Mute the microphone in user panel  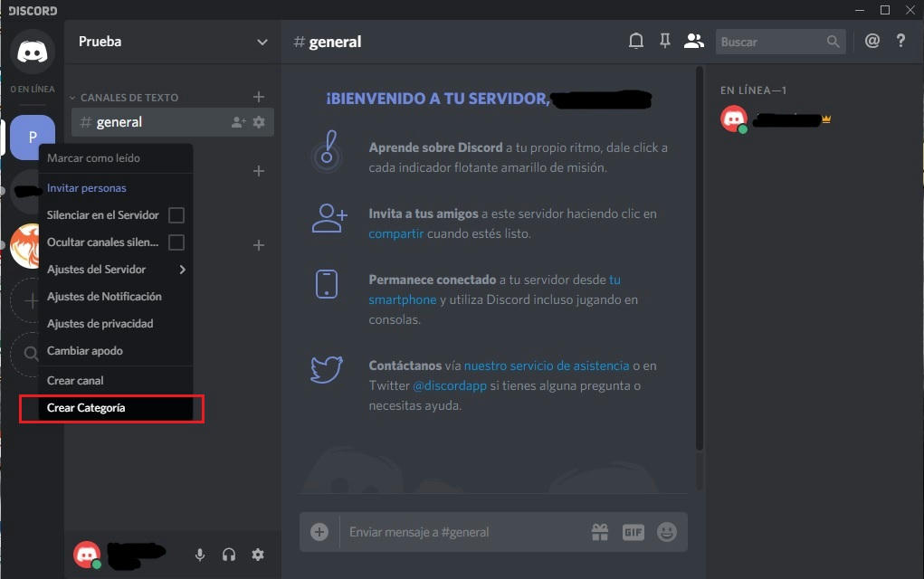(x=200, y=555)
